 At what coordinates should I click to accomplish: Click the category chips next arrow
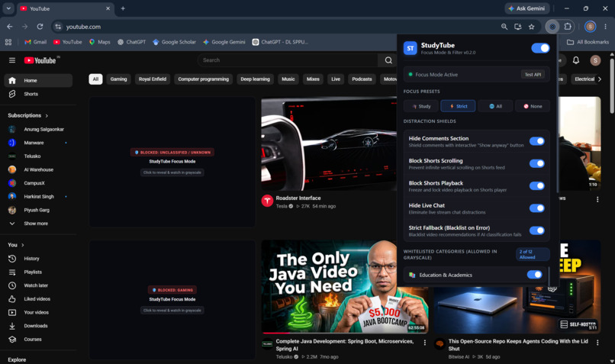tap(599, 79)
